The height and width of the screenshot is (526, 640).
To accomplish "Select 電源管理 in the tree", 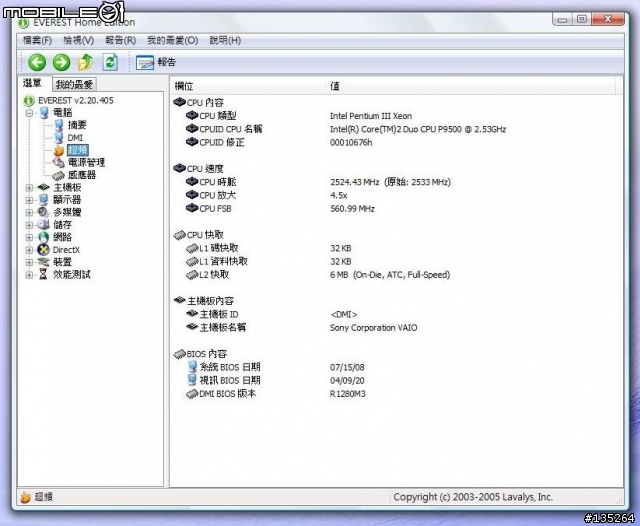I will coord(86,162).
